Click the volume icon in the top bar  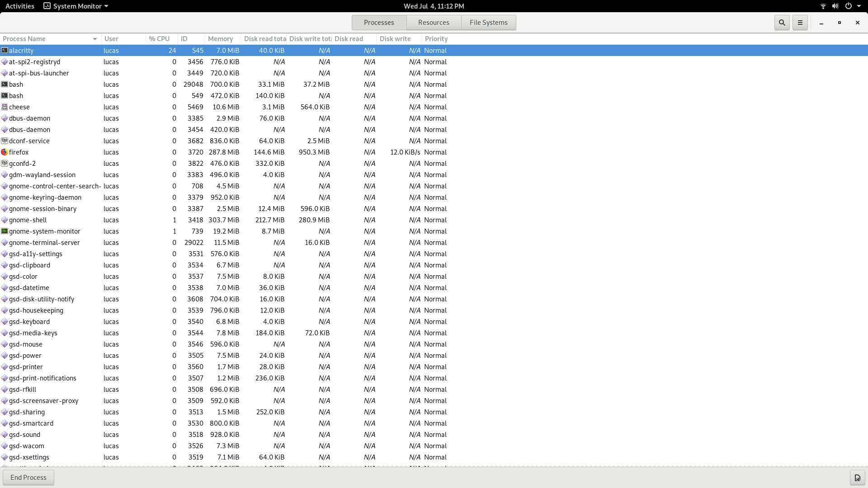pyautogui.click(x=834, y=6)
